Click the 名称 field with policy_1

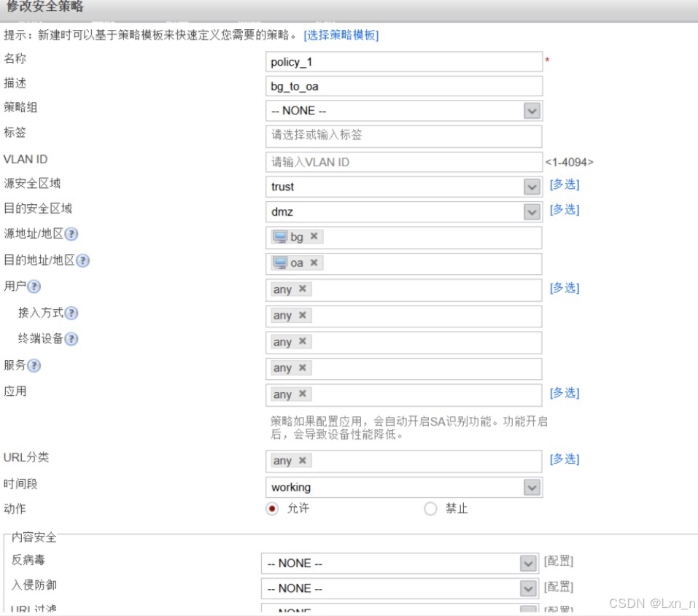(x=404, y=62)
